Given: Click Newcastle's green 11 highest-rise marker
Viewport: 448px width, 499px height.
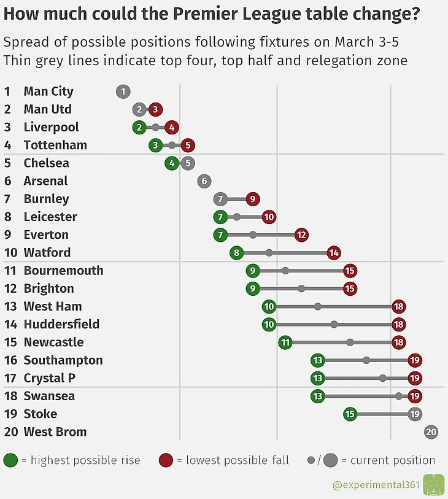Looking at the screenshot, I should point(285,342).
